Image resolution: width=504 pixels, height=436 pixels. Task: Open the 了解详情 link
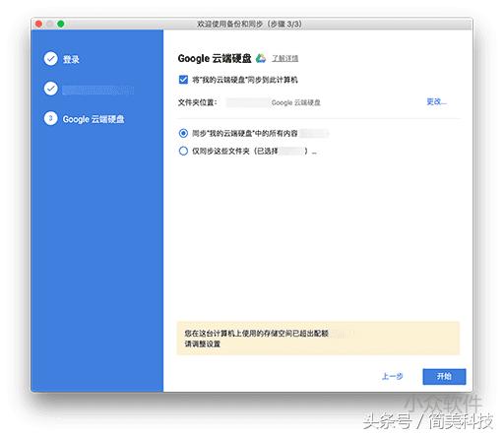(285, 58)
